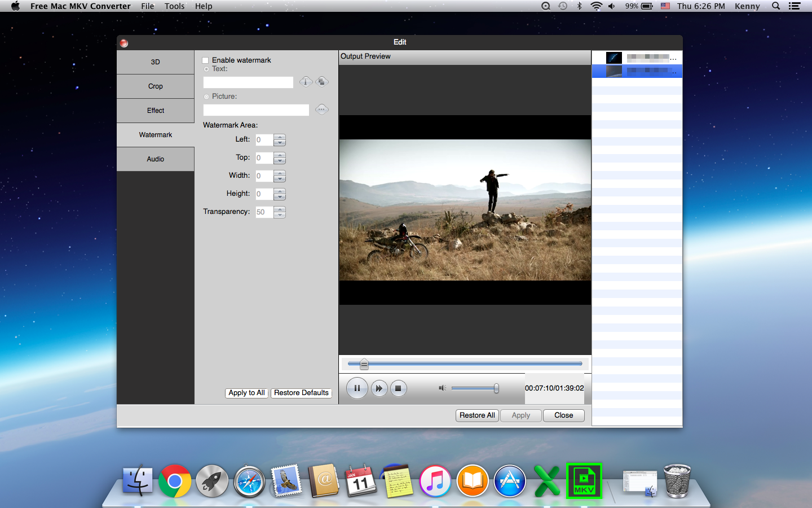Open the File menu
This screenshot has height=508, width=812.
tap(148, 6)
